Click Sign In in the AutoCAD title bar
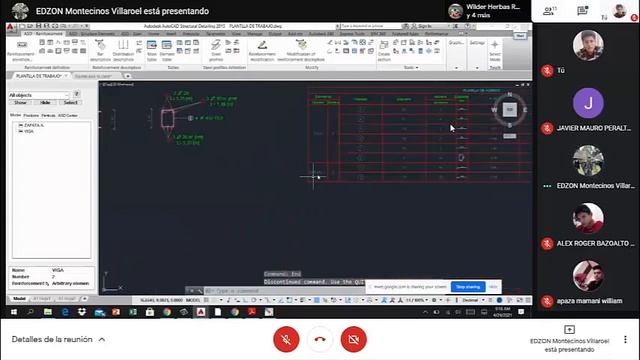The width and height of the screenshot is (640, 360). (x=422, y=26)
